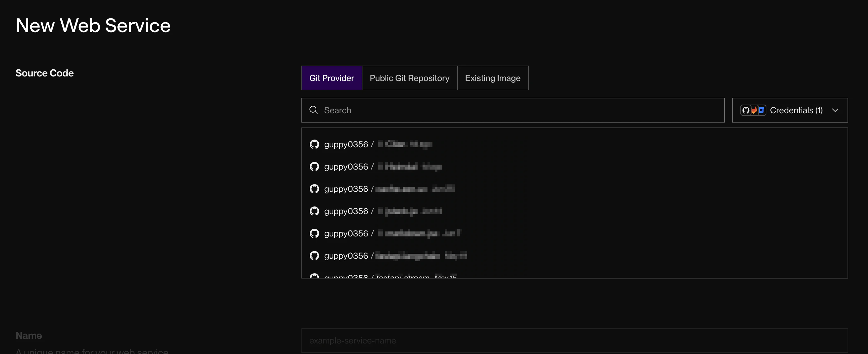Click the magnifier icon in the Search box

(313, 110)
